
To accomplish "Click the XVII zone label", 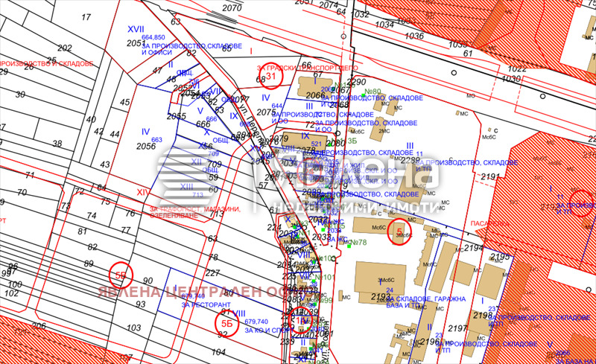I will coord(135,28).
